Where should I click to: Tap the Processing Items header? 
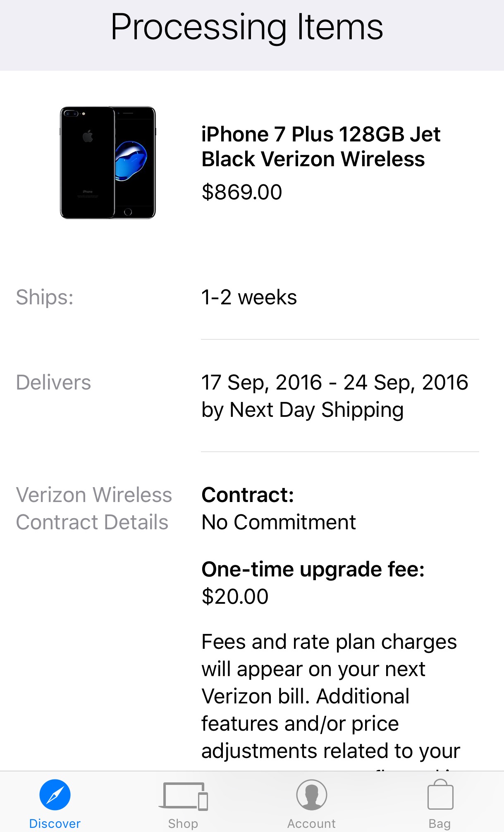(247, 27)
